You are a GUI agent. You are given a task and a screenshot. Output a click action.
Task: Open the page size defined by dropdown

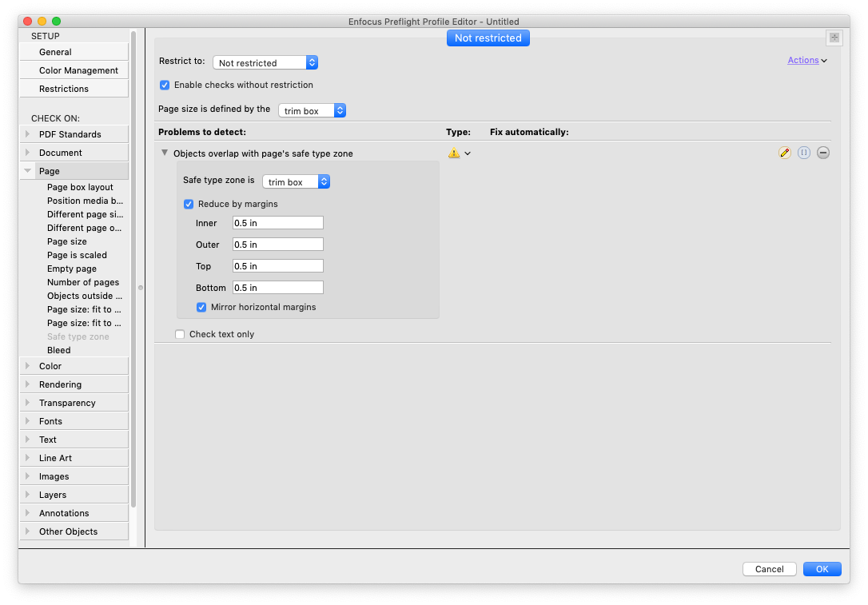313,110
